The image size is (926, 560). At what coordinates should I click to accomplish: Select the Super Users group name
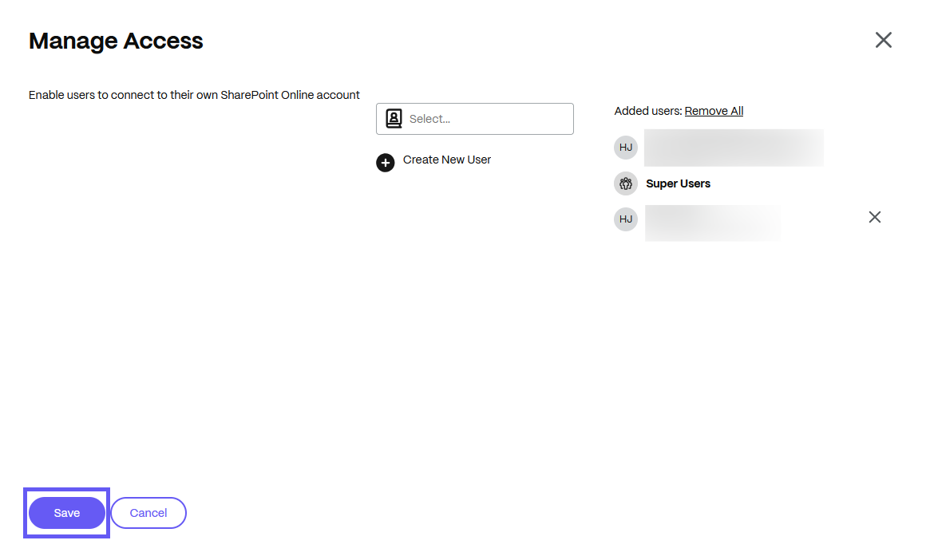tap(678, 183)
